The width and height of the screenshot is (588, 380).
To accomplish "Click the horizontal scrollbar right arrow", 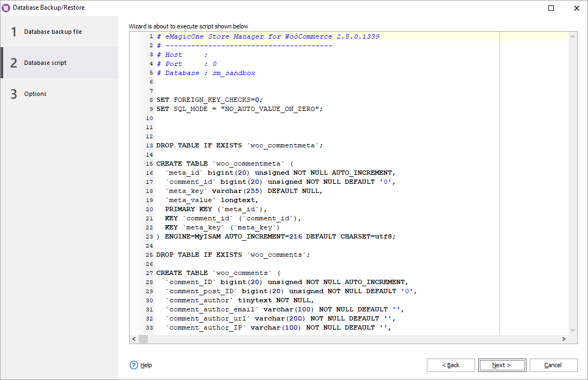I will pyautogui.click(x=563, y=339).
